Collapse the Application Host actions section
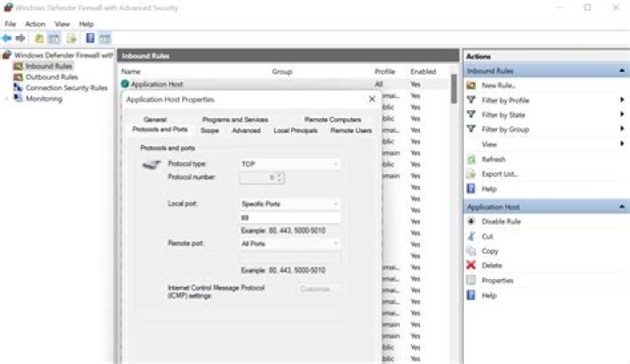630x364 pixels. (621, 206)
